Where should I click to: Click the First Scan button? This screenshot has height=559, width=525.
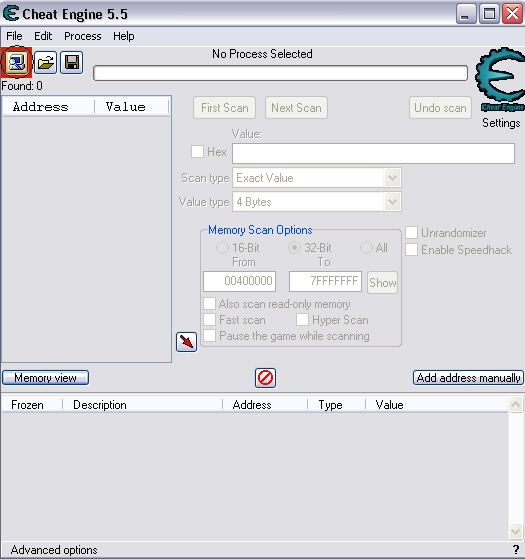[x=225, y=108]
